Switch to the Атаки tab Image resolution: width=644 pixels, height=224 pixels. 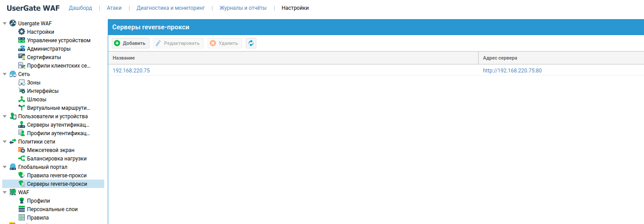114,8
